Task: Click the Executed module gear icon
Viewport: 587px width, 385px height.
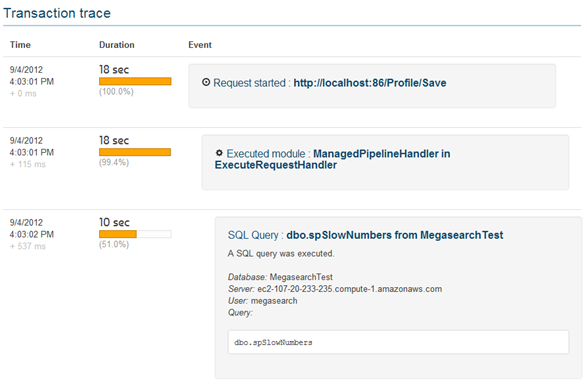Action: coord(219,153)
